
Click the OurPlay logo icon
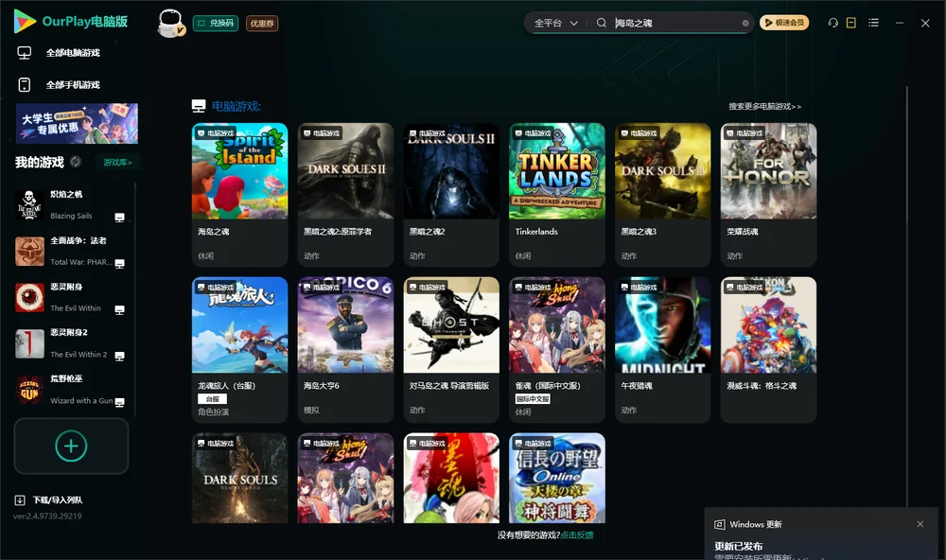pyautogui.click(x=25, y=21)
